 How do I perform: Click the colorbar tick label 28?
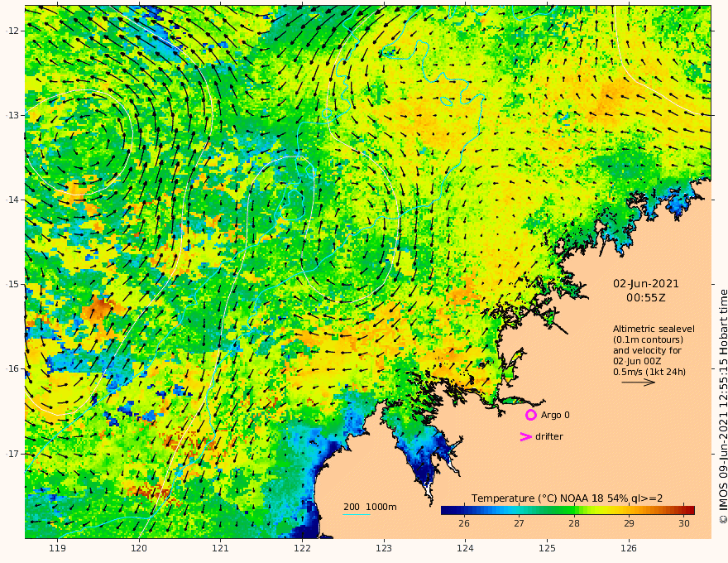coord(574,523)
